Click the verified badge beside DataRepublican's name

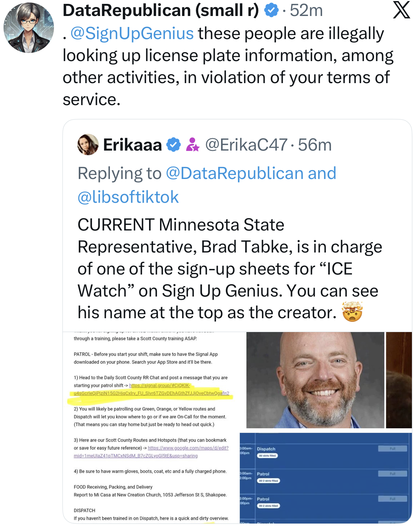(x=271, y=10)
